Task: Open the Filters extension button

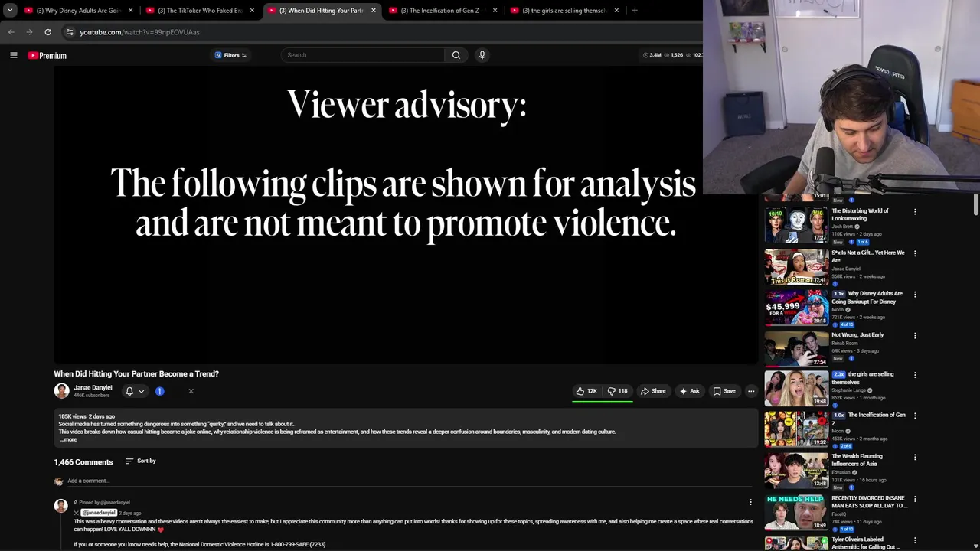Action: click(x=230, y=55)
